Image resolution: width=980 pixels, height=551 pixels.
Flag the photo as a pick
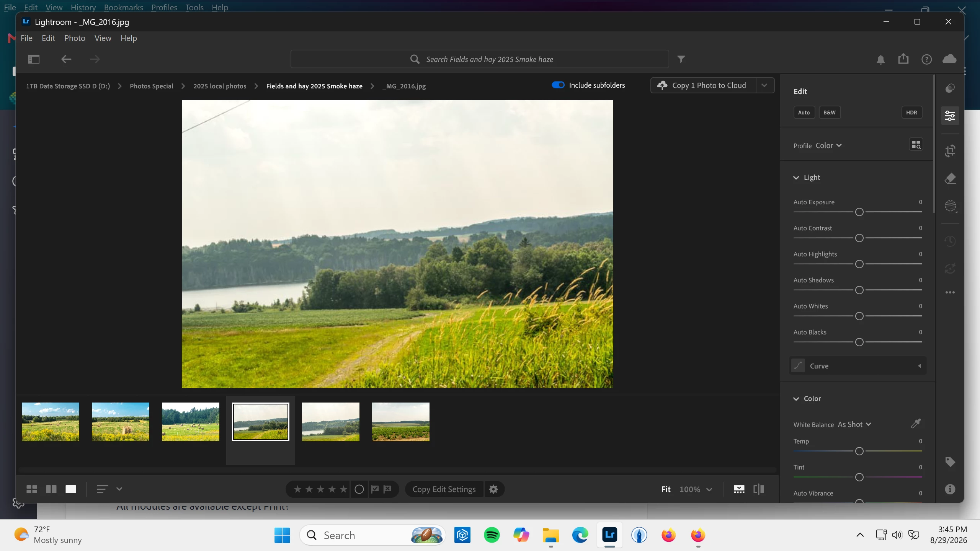375,489
